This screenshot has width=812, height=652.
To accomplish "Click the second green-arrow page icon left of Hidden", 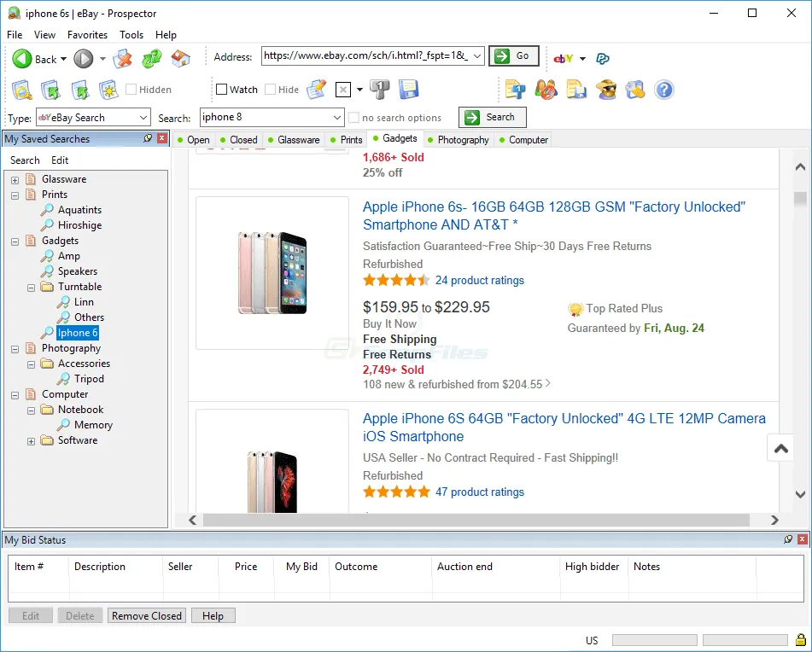I will coord(80,90).
